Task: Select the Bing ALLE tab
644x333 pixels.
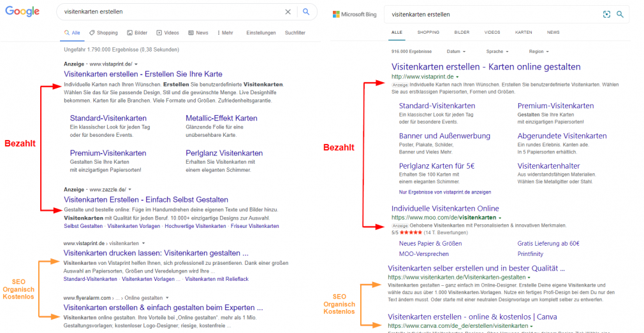Action: (397, 32)
